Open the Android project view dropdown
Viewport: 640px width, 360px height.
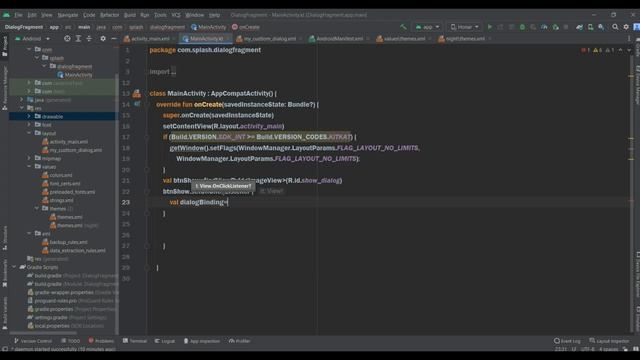click(33, 38)
